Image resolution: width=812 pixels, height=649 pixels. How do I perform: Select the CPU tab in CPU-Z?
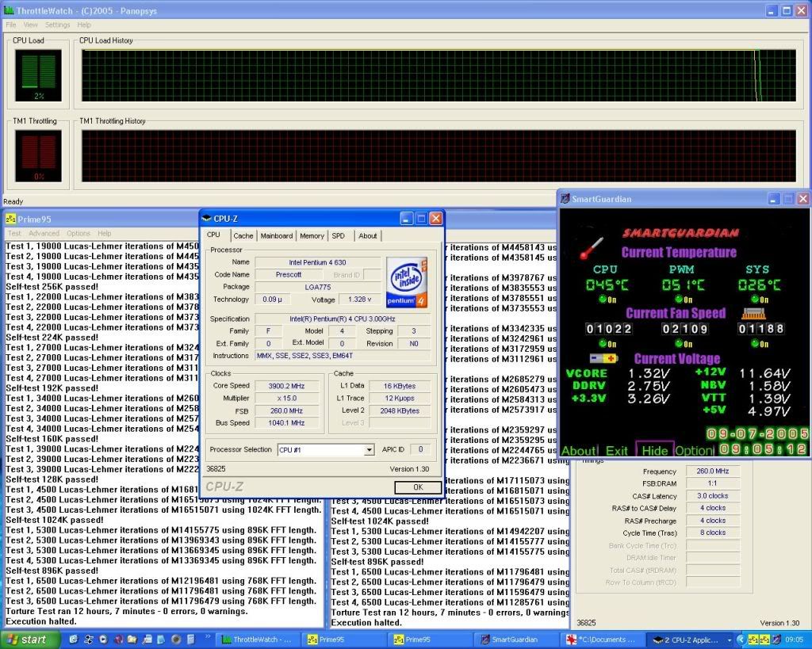tap(213, 235)
